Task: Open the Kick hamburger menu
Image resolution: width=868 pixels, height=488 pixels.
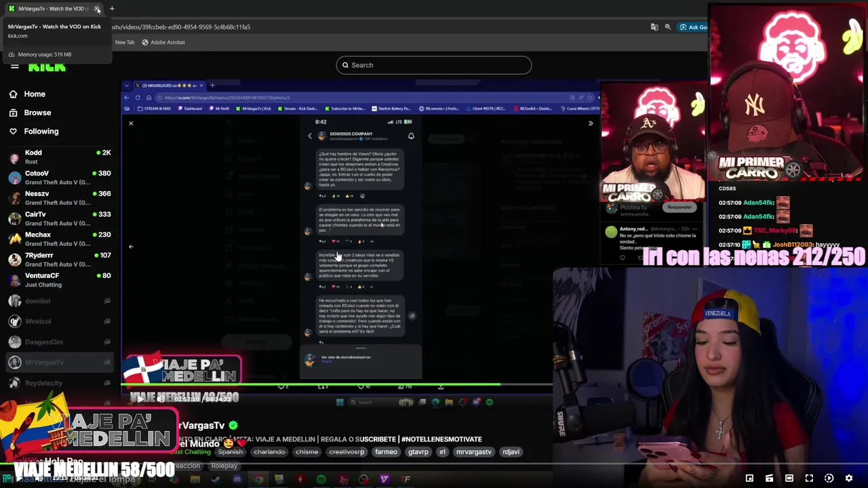Action: [14, 66]
